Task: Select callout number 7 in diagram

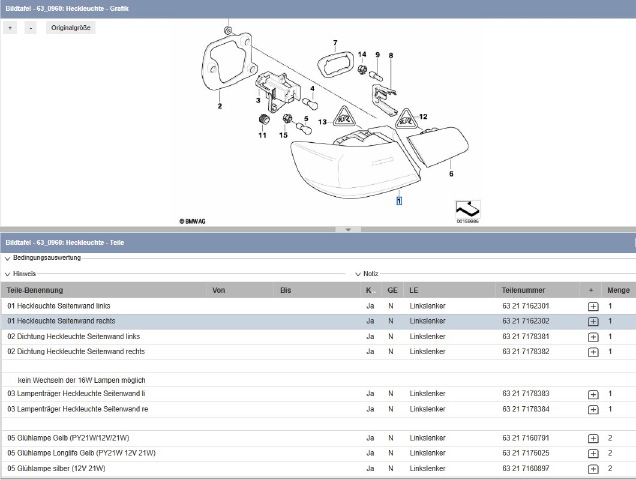Action: point(335,43)
